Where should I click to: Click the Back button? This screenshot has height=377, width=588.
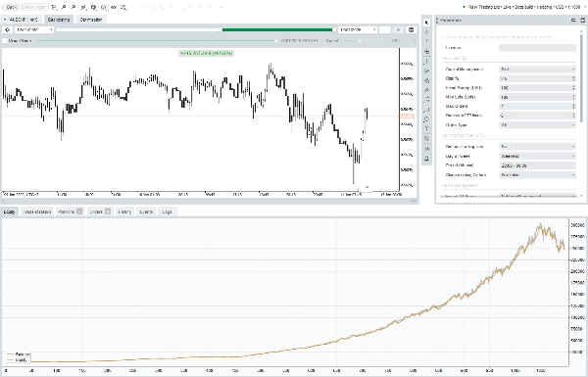pos(11,7)
